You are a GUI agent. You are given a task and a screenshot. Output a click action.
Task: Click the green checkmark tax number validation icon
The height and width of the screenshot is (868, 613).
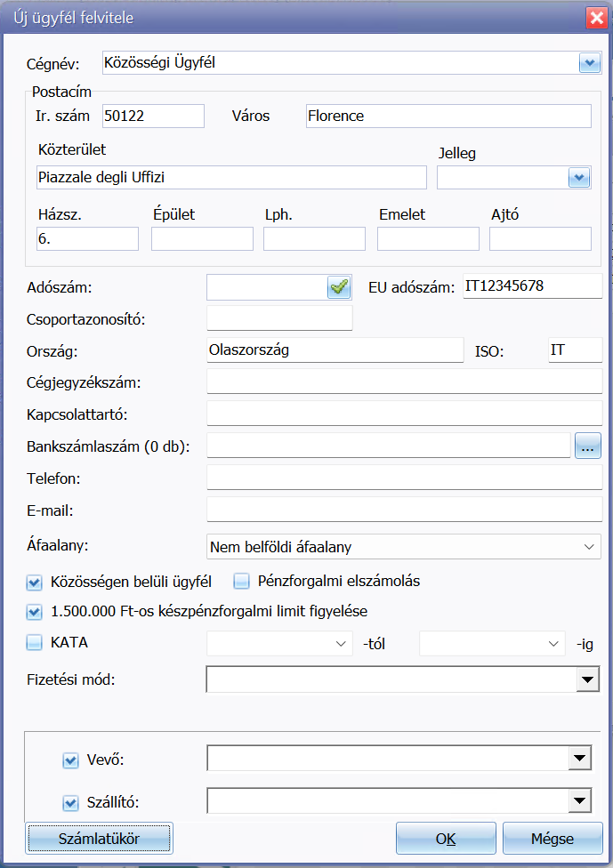339,286
